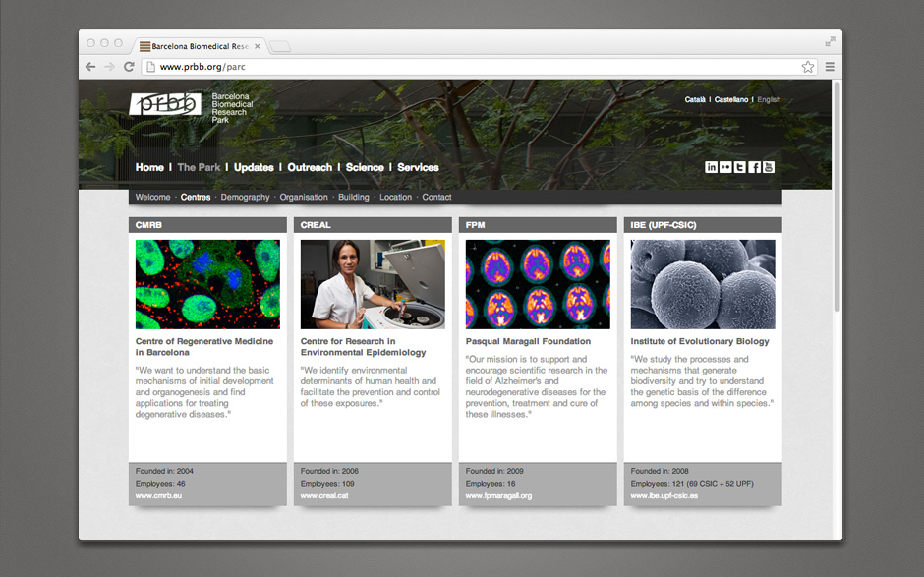924x577 pixels.
Task: Go to the Science main menu item
Action: click(x=365, y=168)
